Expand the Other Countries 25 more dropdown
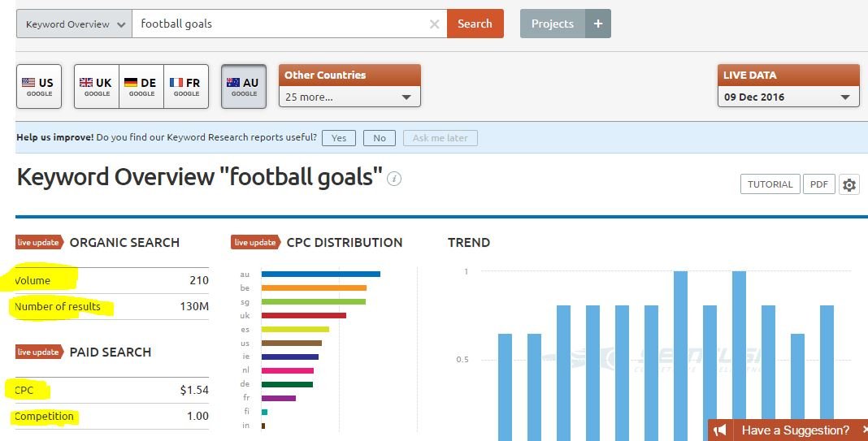This screenshot has height=441, width=868. [349, 97]
